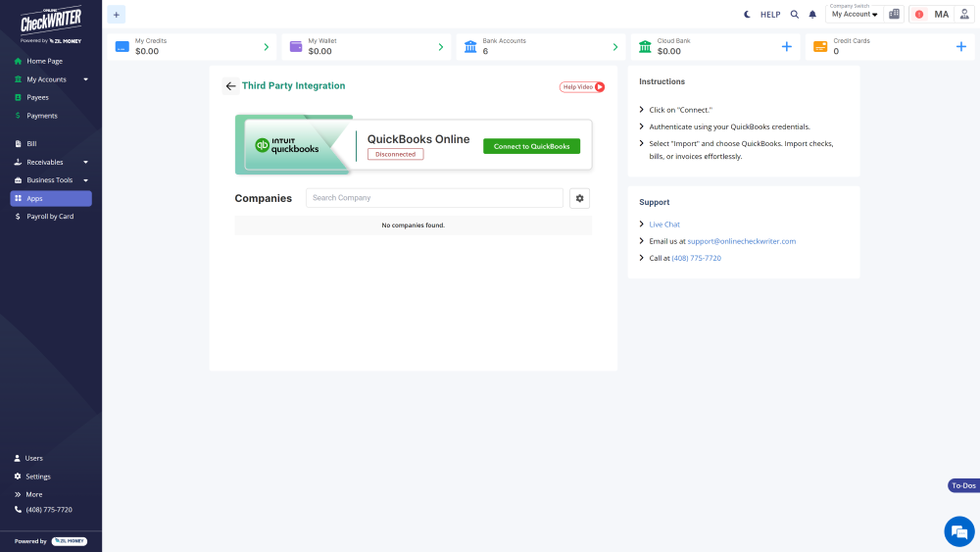Open Payees from the sidebar
The image size is (980, 552).
point(37,97)
